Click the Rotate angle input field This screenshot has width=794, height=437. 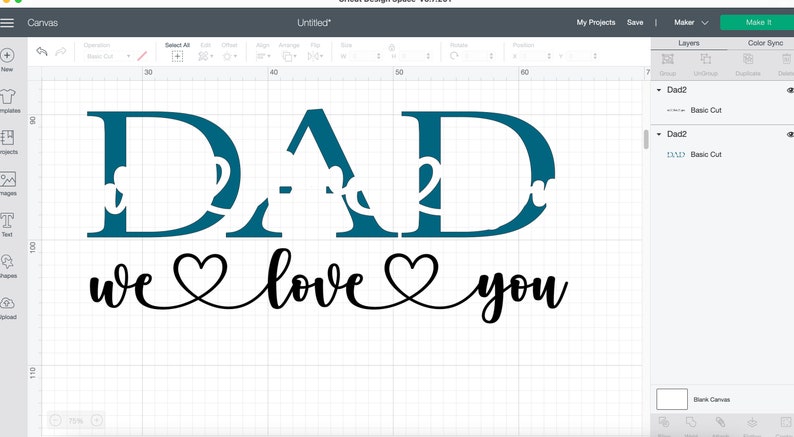pyautogui.click(x=477, y=56)
